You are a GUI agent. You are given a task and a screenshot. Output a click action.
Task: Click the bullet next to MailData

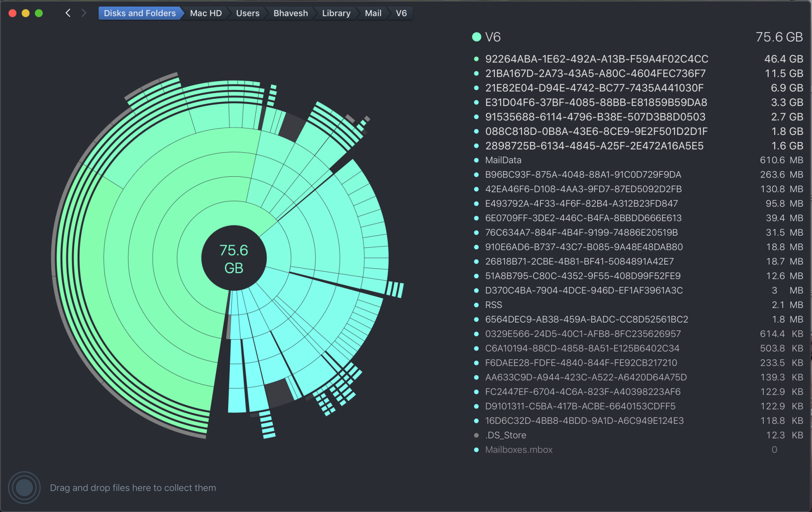(476, 160)
